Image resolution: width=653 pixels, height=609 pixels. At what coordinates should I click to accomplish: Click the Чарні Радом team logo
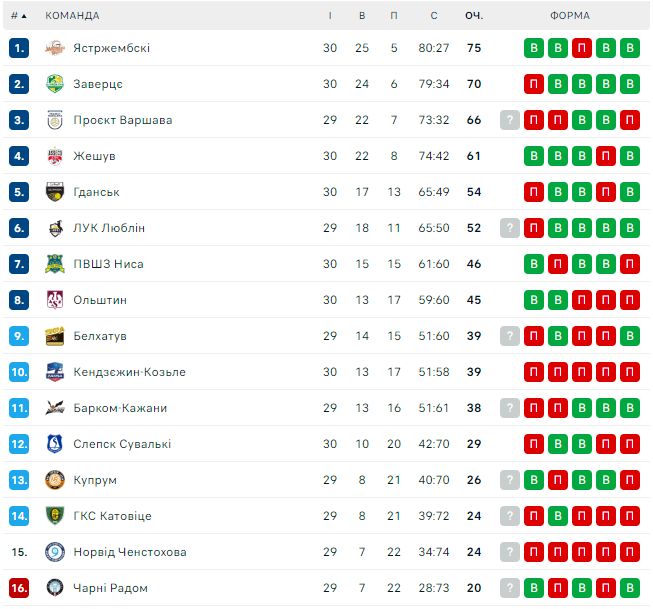[55, 588]
